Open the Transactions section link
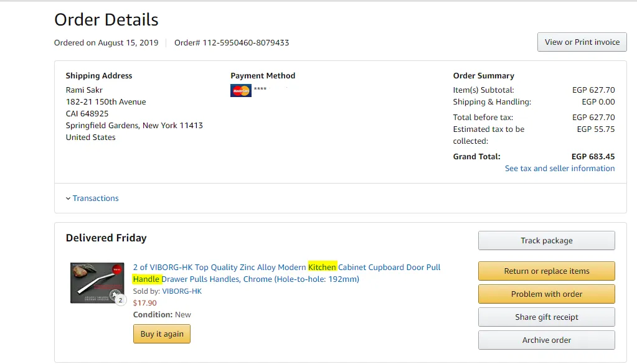Image resolution: width=637 pixels, height=364 pixels. pos(95,198)
